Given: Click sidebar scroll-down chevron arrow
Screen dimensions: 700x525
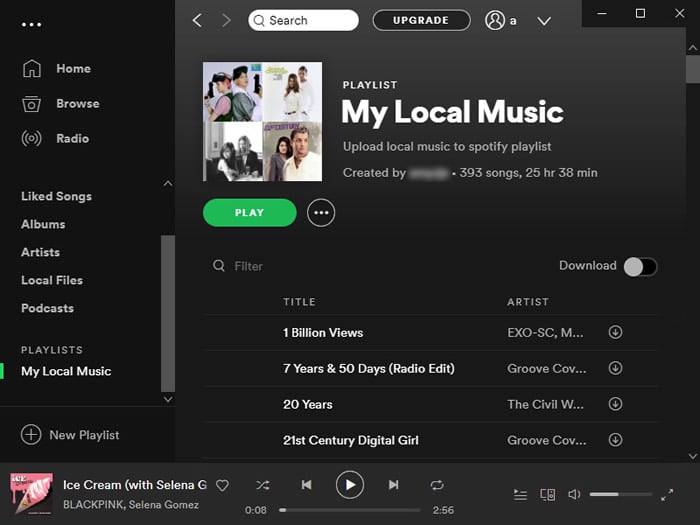Looking at the screenshot, I should (x=168, y=399).
